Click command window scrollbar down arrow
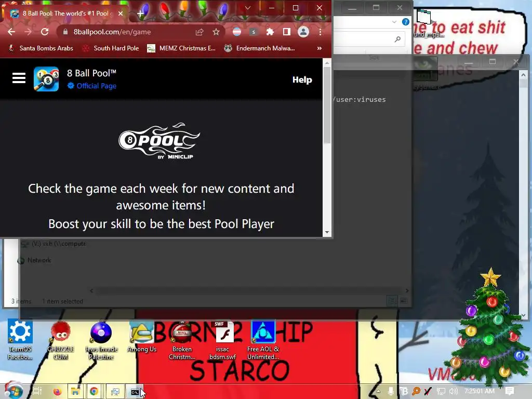 tap(524, 315)
